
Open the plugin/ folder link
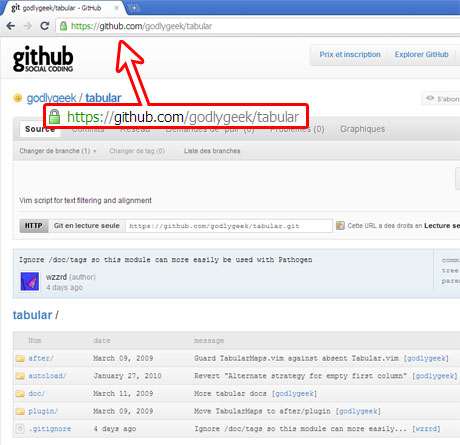click(43, 411)
